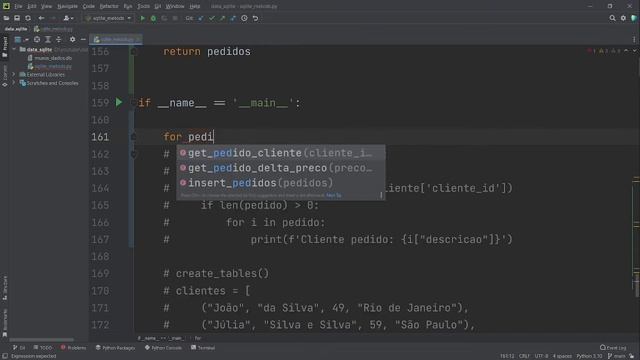Click Git Commit green checkmark icon
640x360 pixels.
tap(211, 18)
